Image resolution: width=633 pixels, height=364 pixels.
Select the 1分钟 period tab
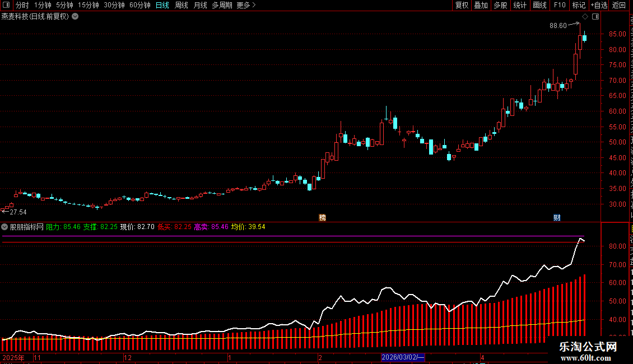coord(43,5)
